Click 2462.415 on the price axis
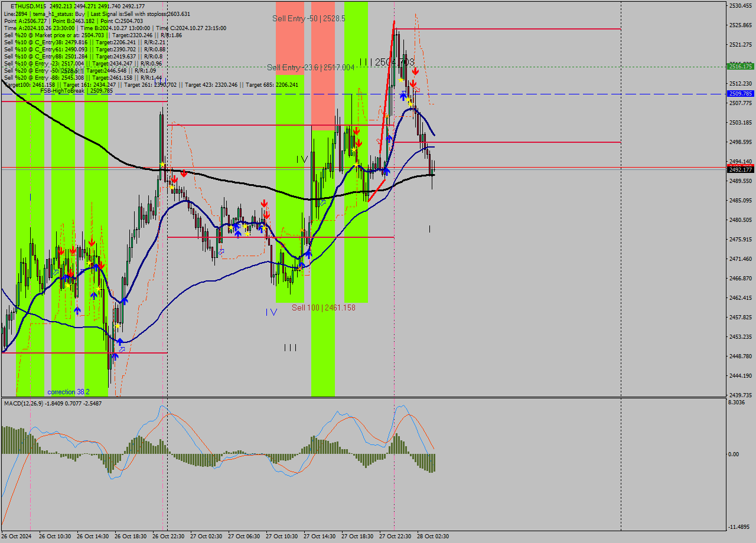This screenshot has height=543, width=756. pos(741,297)
